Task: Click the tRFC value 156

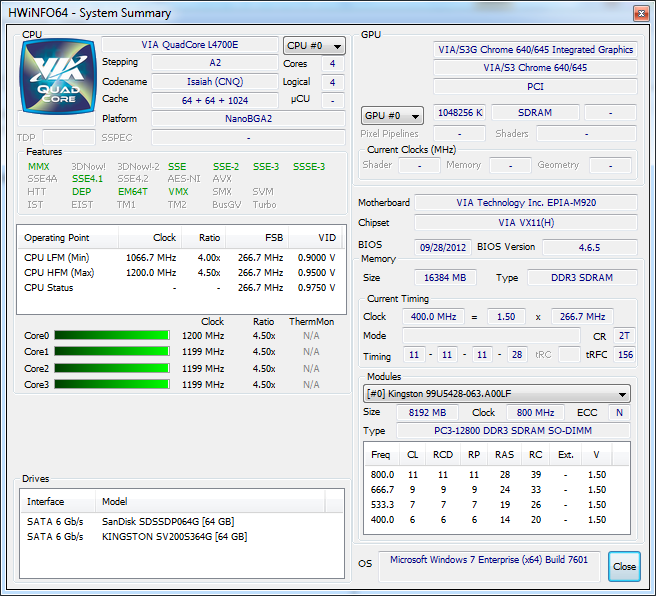Action: click(x=625, y=355)
